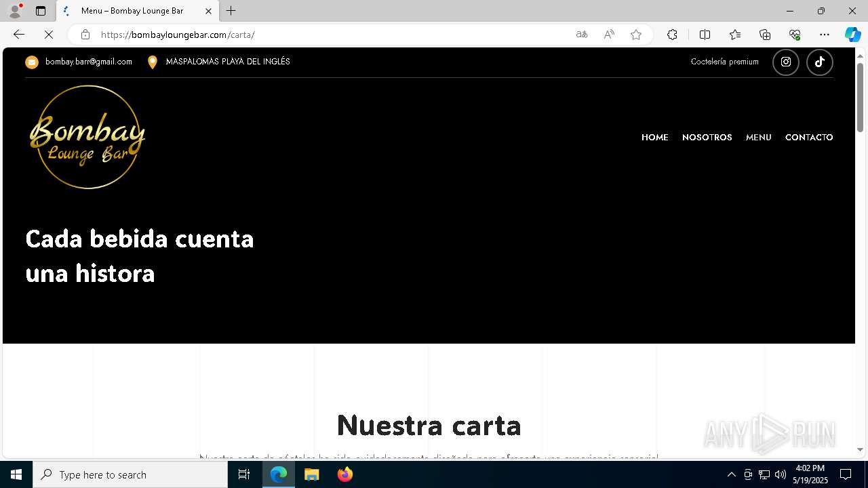Screen dimensions: 868x488
Task: Start Read aloud from address bar
Action: 609,35
